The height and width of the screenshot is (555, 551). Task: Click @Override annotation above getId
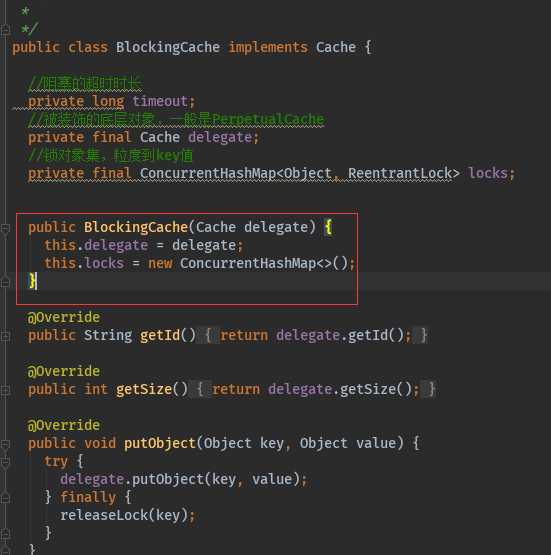(x=64, y=317)
